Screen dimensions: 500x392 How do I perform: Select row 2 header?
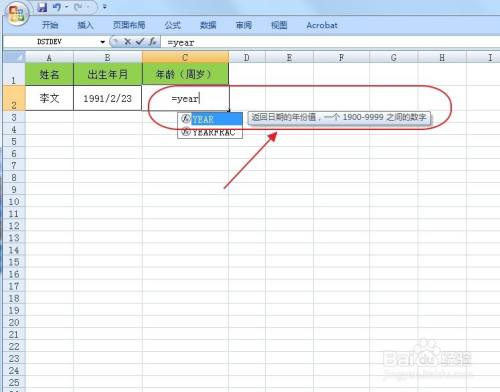tap(14, 98)
